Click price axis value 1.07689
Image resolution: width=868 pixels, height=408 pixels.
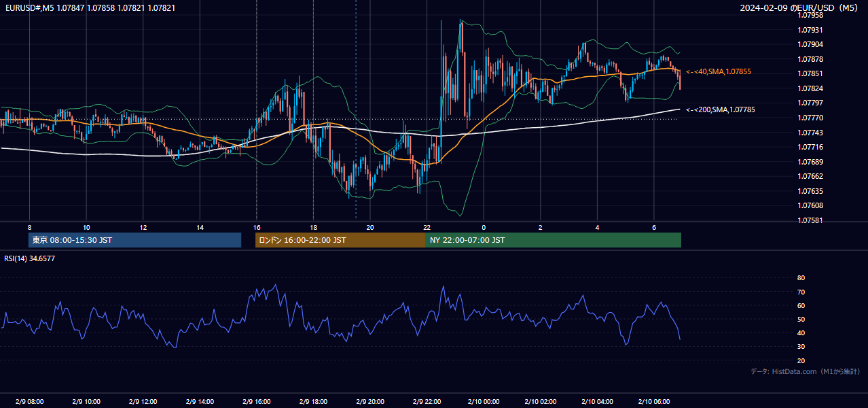pyautogui.click(x=810, y=162)
